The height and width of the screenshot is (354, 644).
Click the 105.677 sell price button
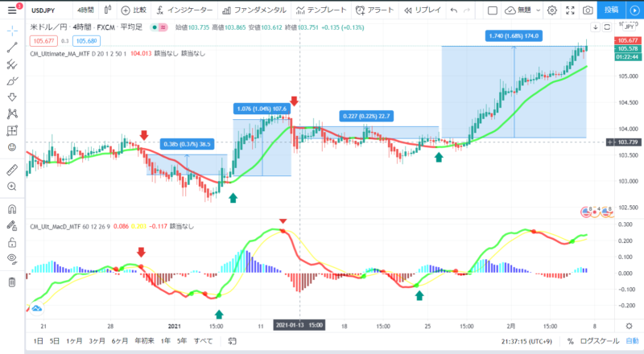pos(44,41)
